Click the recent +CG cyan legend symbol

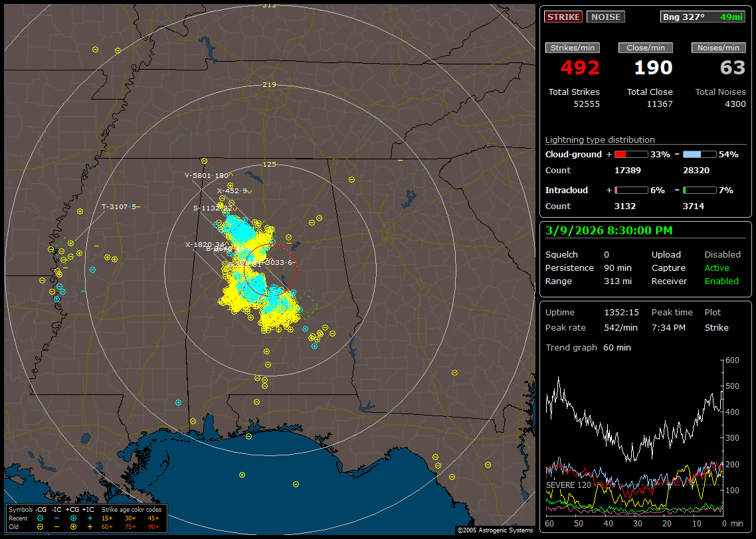click(x=73, y=518)
